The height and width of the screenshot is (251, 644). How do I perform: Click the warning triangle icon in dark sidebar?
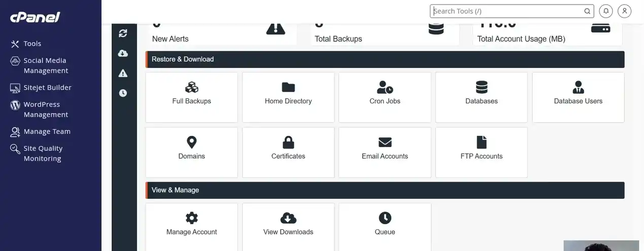(x=123, y=73)
